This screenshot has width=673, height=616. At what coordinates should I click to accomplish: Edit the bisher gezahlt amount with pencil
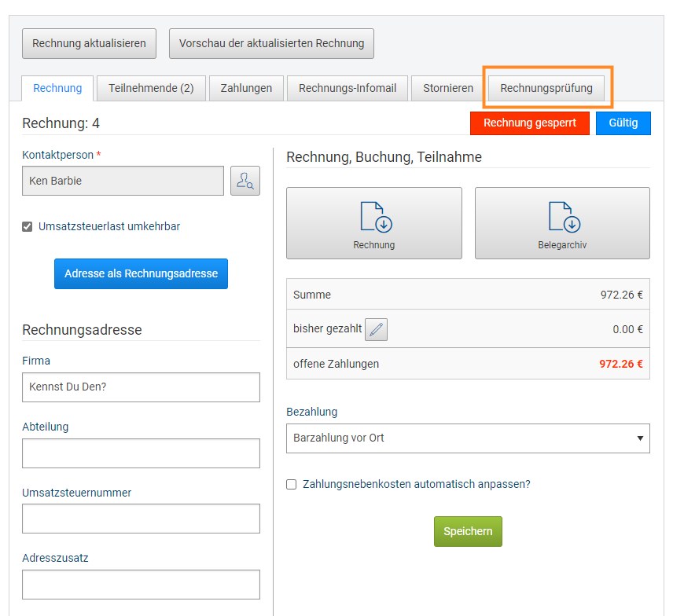click(x=377, y=329)
